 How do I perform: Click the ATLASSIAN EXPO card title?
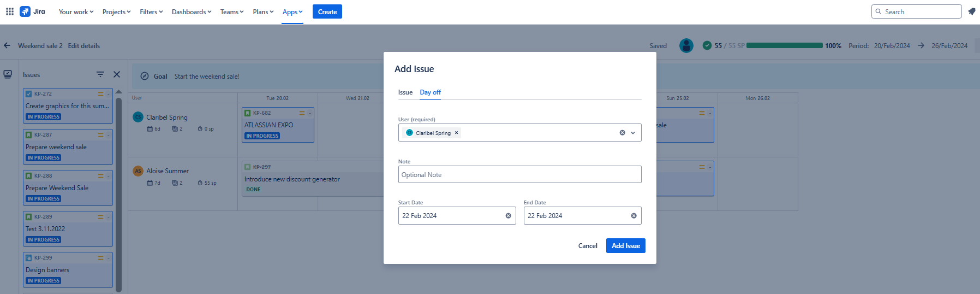pos(269,125)
